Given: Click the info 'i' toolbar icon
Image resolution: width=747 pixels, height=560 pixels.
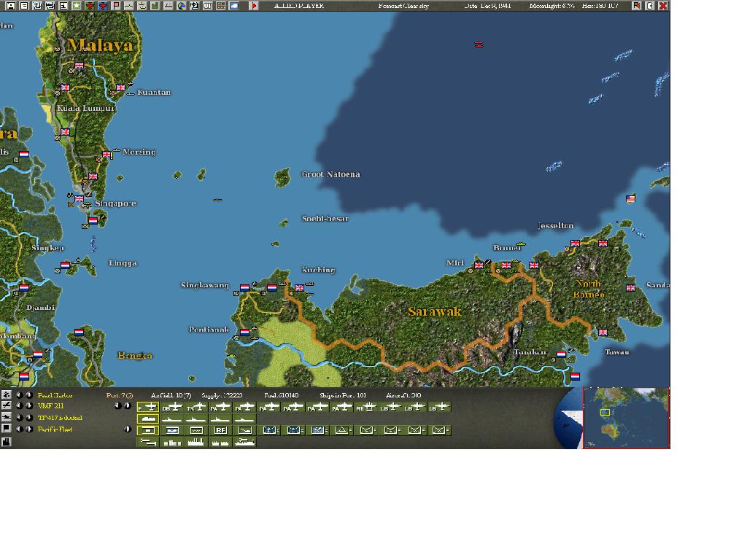Looking at the screenshot, I should click(63, 6).
